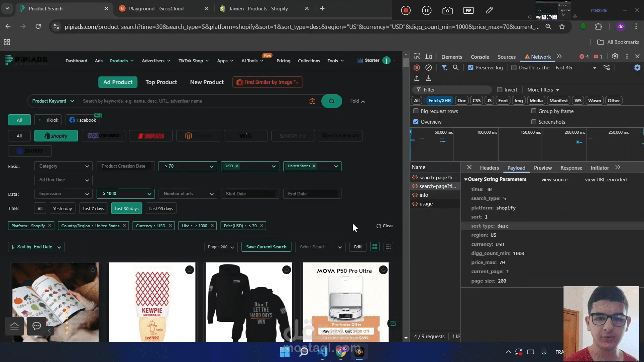
Task: Select the Fetch/XHR filter toggle
Action: (439, 100)
